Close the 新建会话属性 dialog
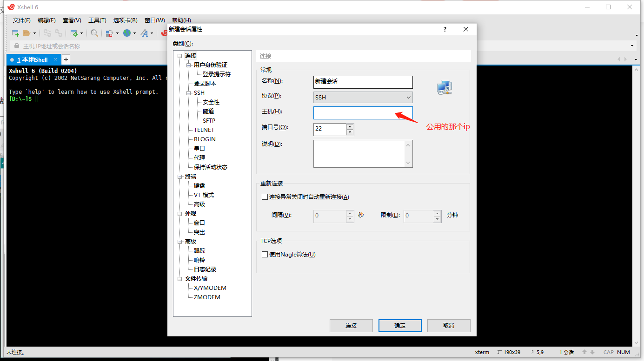Viewport: 644px width, 361px height. click(x=466, y=29)
